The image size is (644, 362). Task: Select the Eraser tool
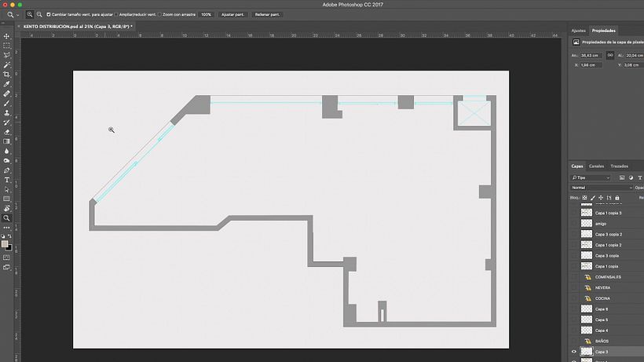6,132
